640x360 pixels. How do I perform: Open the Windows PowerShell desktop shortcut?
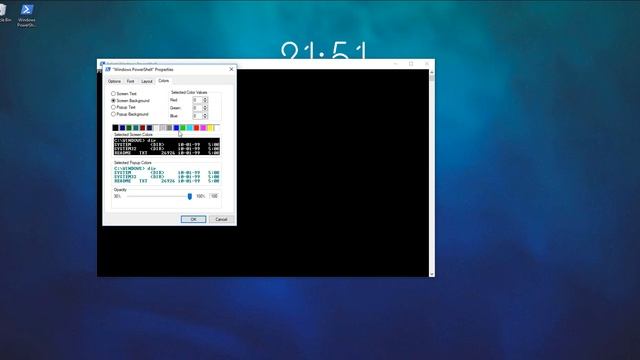(26, 16)
